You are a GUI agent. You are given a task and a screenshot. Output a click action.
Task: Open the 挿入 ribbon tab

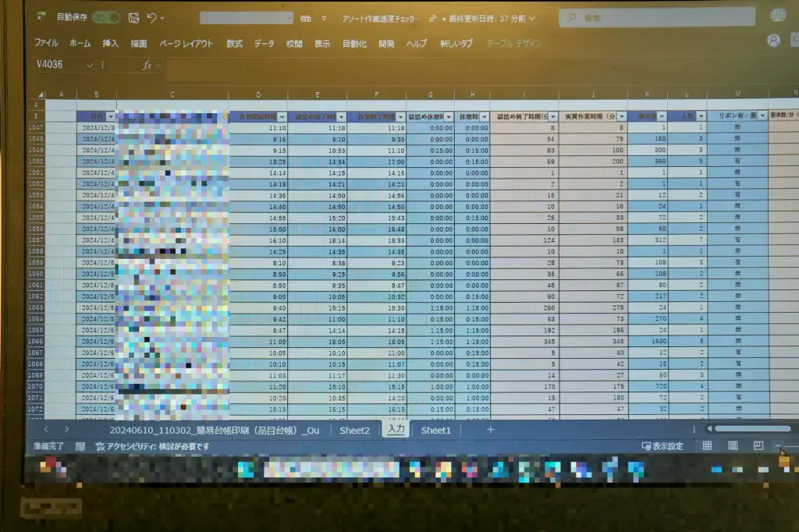(x=110, y=44)
